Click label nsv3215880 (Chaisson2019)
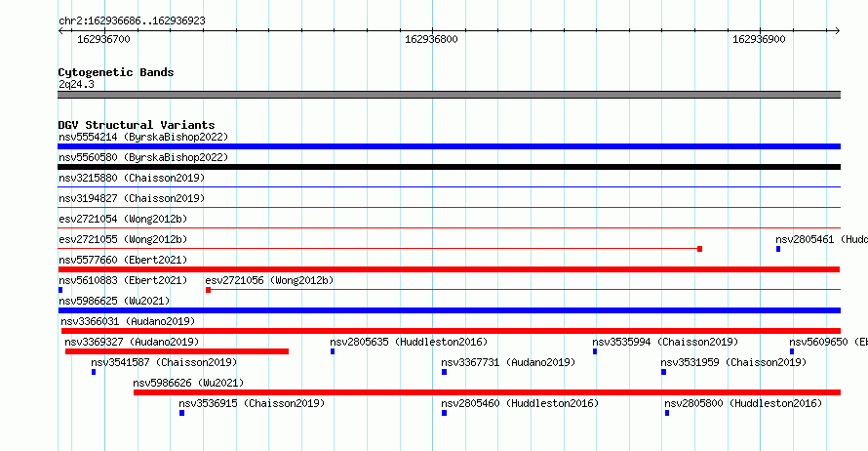 tap(132, 178)
